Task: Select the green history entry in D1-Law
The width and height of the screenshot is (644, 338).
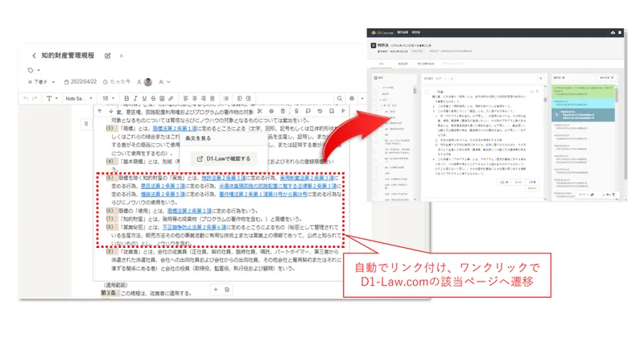Action: (x=583, y=90)
